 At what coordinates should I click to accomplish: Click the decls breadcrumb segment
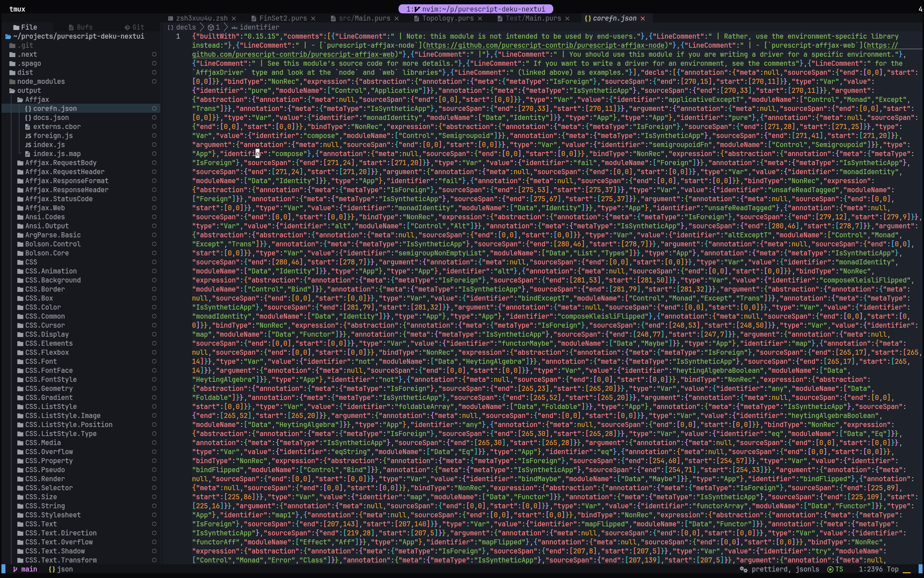coord(182,27)
